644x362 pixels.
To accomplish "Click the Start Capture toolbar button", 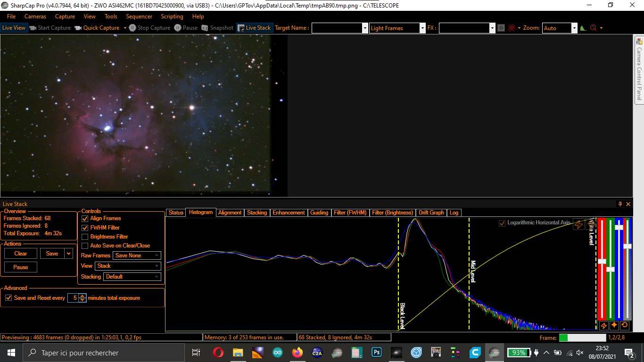I will [x=50, y=28].
